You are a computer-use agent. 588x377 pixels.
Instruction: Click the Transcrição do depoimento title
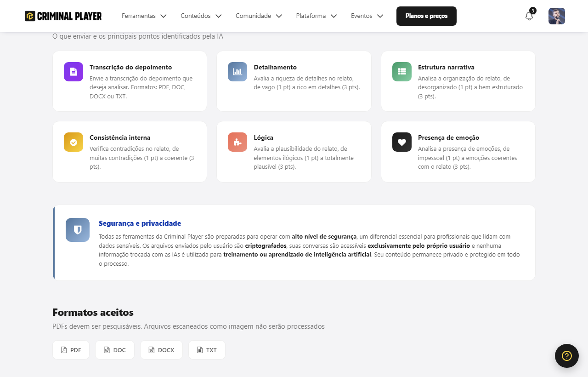coord(130,67)
